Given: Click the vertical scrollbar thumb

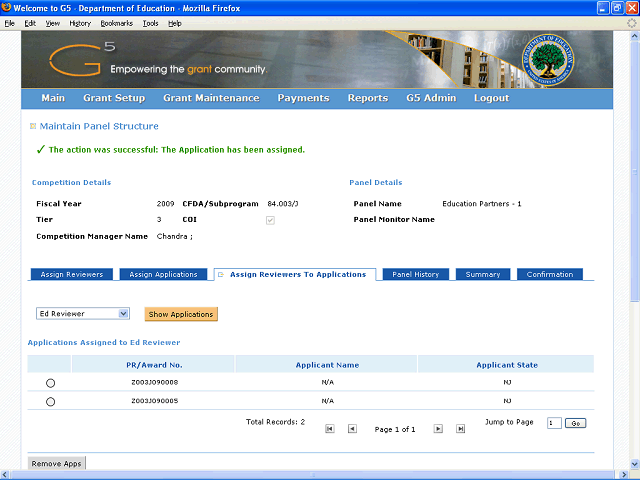Looking at the screenshot, I should pyautogui.click(x=635, y=171).
